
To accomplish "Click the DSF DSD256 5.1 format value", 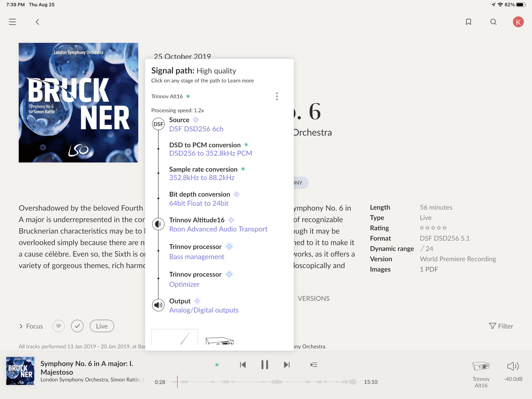I will [445, 238].
